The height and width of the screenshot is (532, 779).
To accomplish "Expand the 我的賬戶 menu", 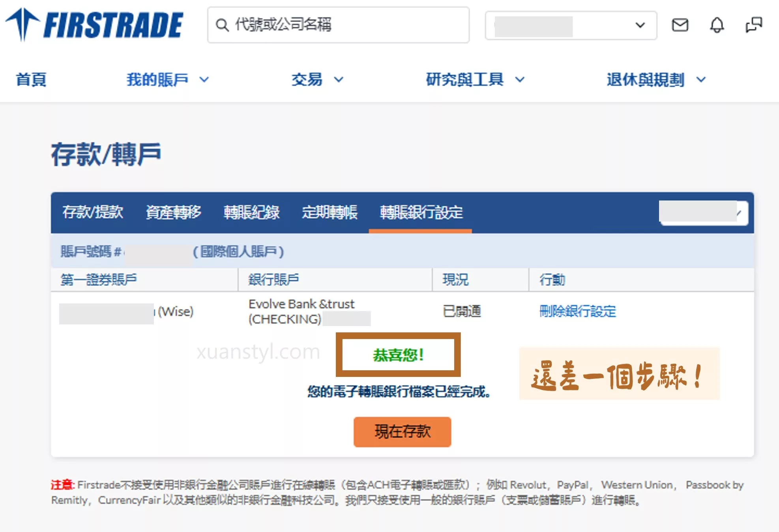I will pos(167,79).
